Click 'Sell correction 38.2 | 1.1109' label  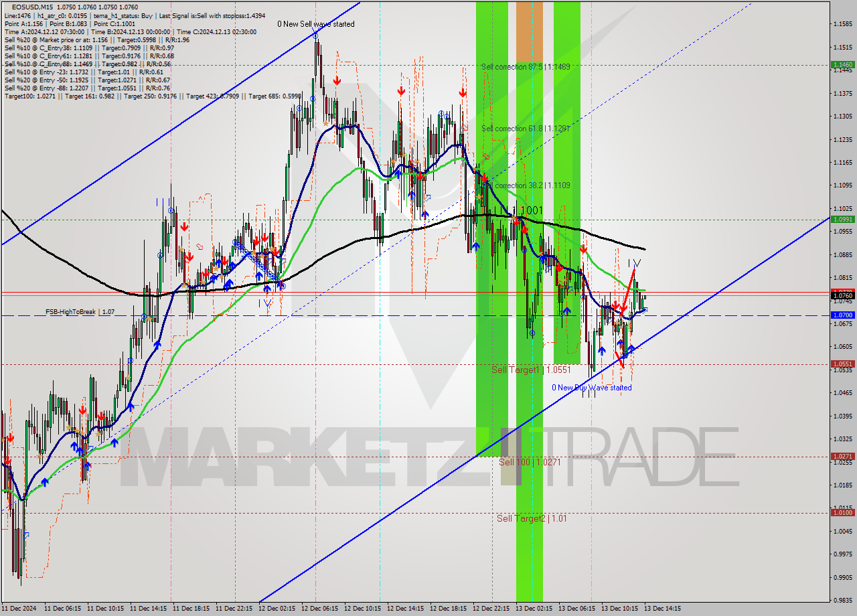pyautogui.click(x=526, y=185)
